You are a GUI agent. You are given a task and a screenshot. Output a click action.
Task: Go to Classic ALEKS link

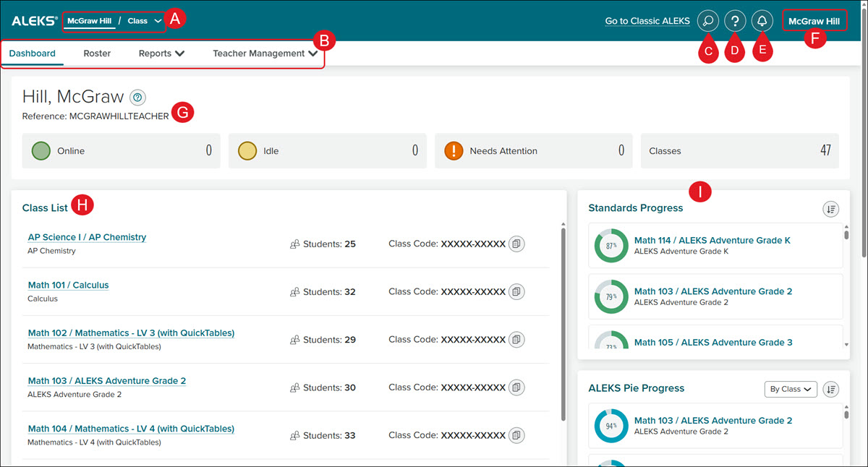tap(647, 21)
